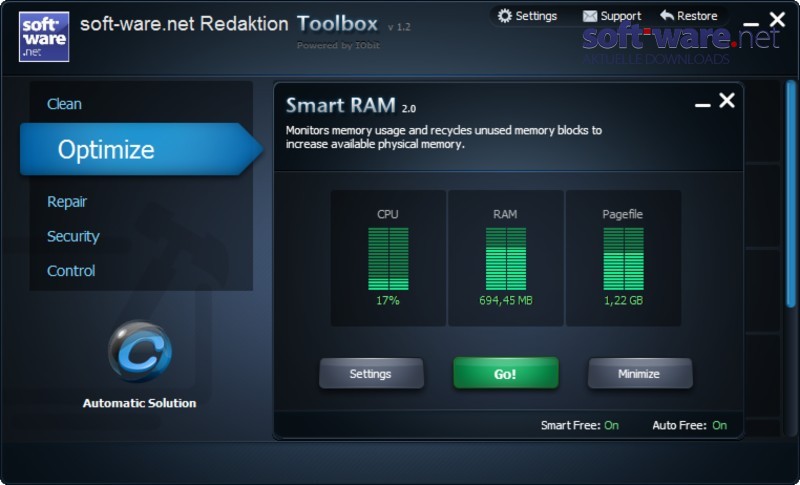The image size is (800, 485).
Task: Click the Smart RAM title text
Action: tap(341, 105)
